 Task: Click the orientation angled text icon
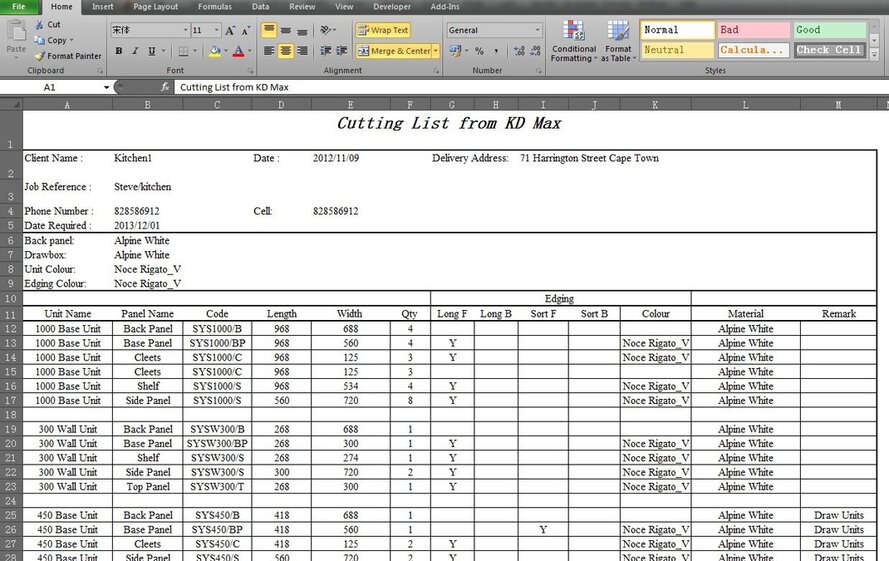click(326, 30)
